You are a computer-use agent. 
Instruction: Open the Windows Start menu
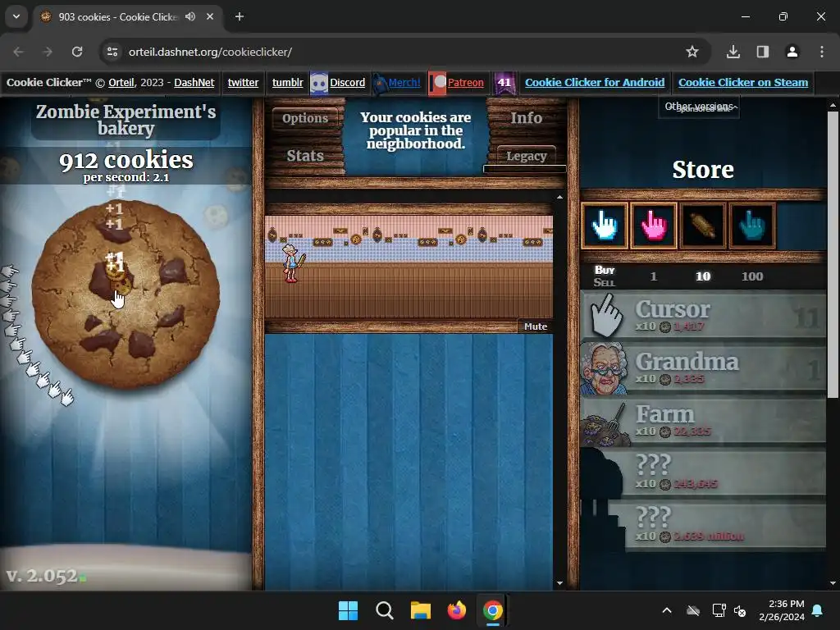point(348,610)
